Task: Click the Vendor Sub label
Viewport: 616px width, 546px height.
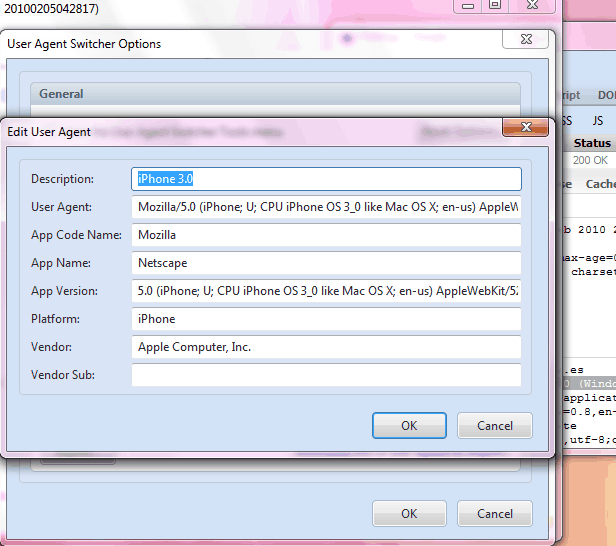Action: [63, 375]
